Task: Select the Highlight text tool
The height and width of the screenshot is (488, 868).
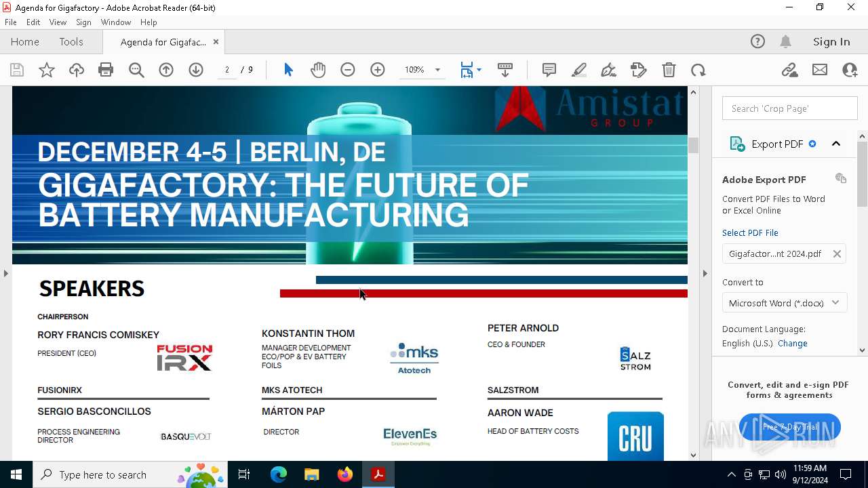Action: pos(579,70)
